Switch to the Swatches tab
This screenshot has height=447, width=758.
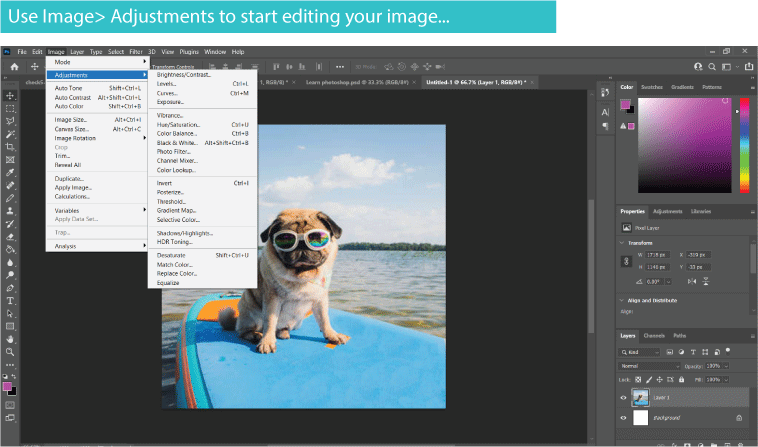(652, 87)
